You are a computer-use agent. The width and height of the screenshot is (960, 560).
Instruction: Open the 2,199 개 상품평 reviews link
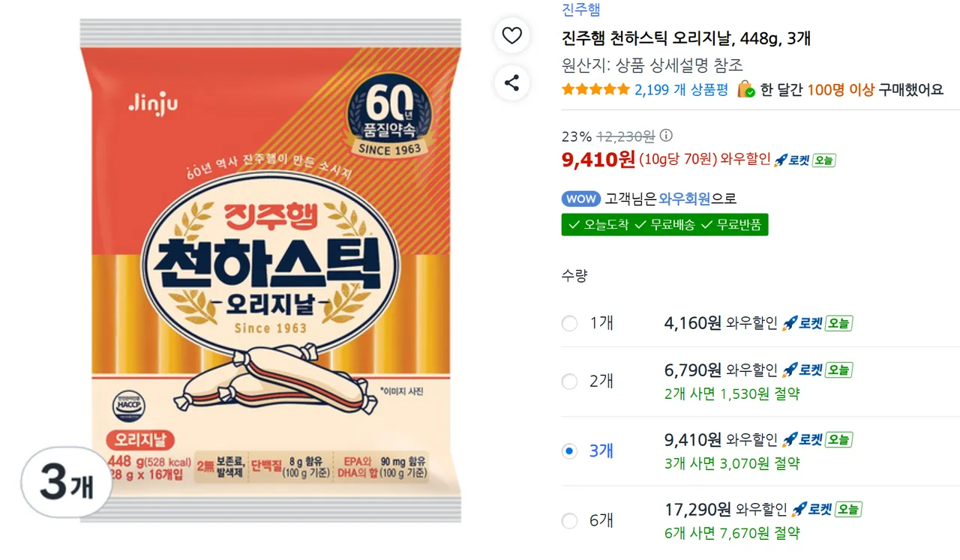[x=681, y=89]
